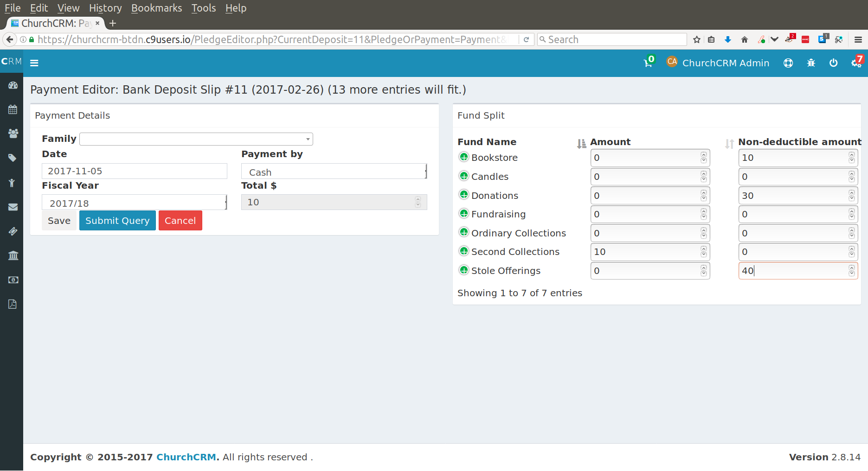Click the green plus beside Donations
The height and width of the screenshot is (471, 868).
point(463,194)
